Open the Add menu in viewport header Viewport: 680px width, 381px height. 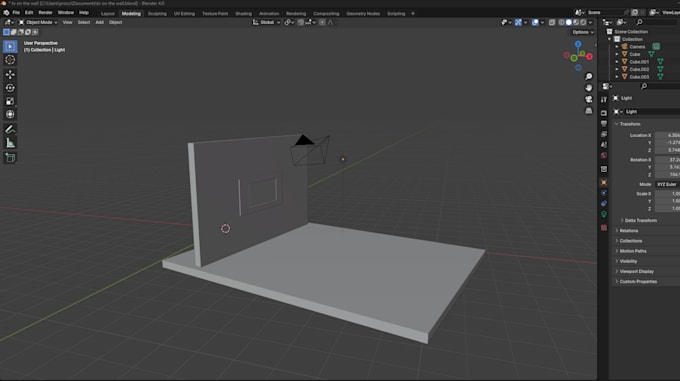point(99,23)
